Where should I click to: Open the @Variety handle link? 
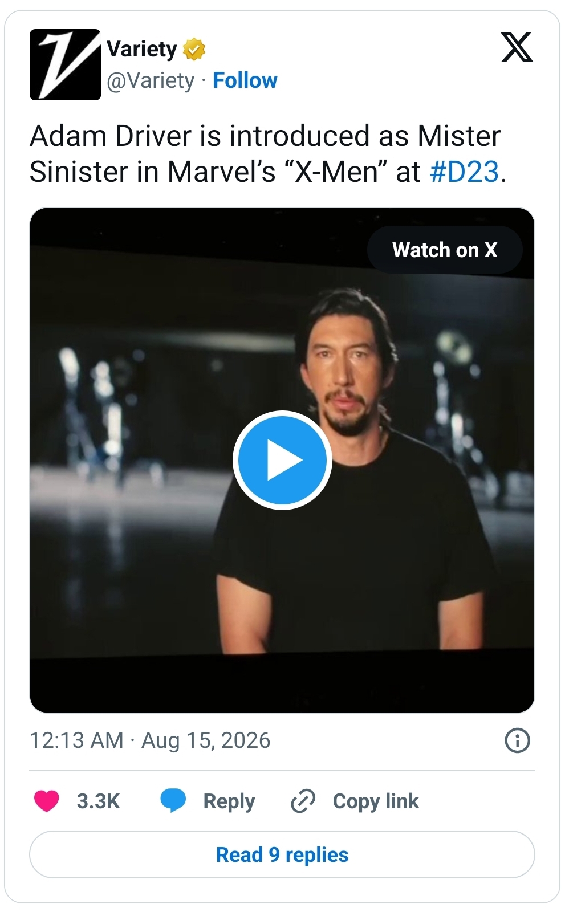(151, 80)
